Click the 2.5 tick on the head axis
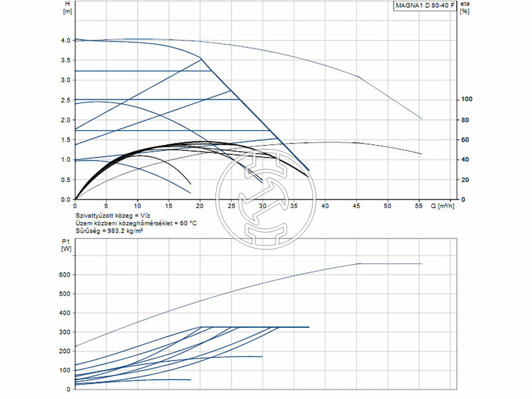 click(x=65, y=100)
